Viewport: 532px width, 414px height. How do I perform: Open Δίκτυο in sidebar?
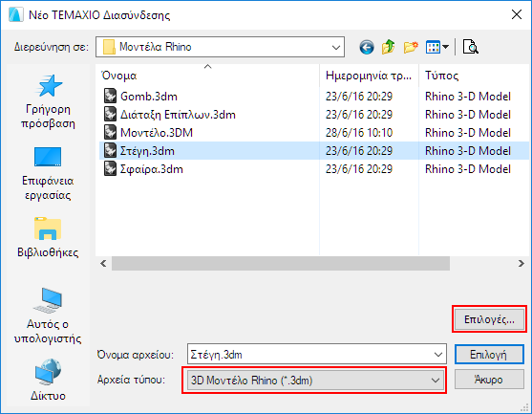[48, 380]
